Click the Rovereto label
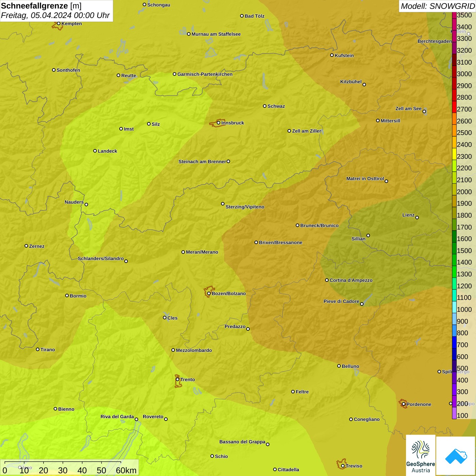476x476 pixels. tap(153, 417)
